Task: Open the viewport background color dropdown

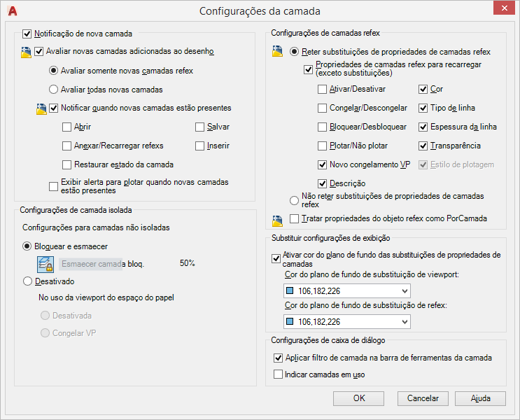Action: tap(404, 291)
